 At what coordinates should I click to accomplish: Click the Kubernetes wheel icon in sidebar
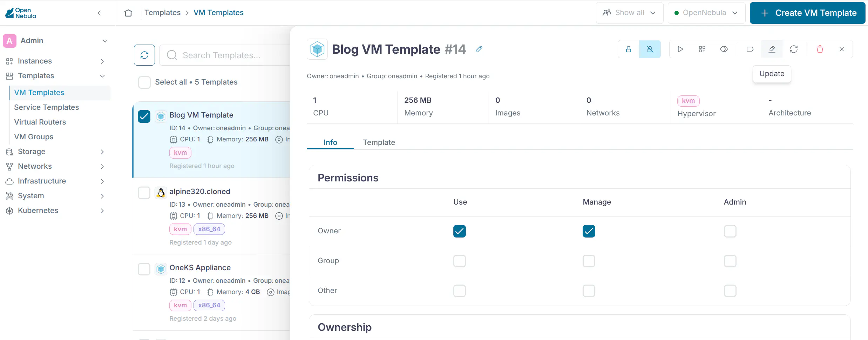(x=9, y=211)
